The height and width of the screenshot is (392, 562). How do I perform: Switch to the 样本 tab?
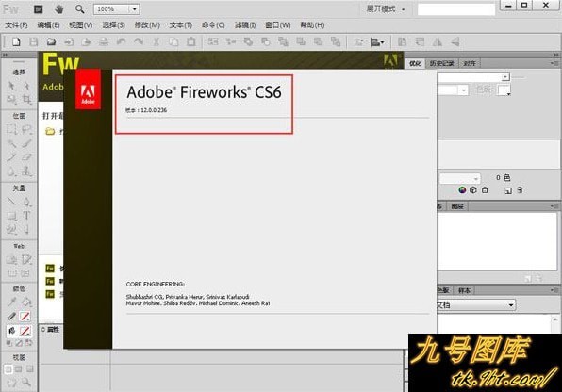point(464,290)
